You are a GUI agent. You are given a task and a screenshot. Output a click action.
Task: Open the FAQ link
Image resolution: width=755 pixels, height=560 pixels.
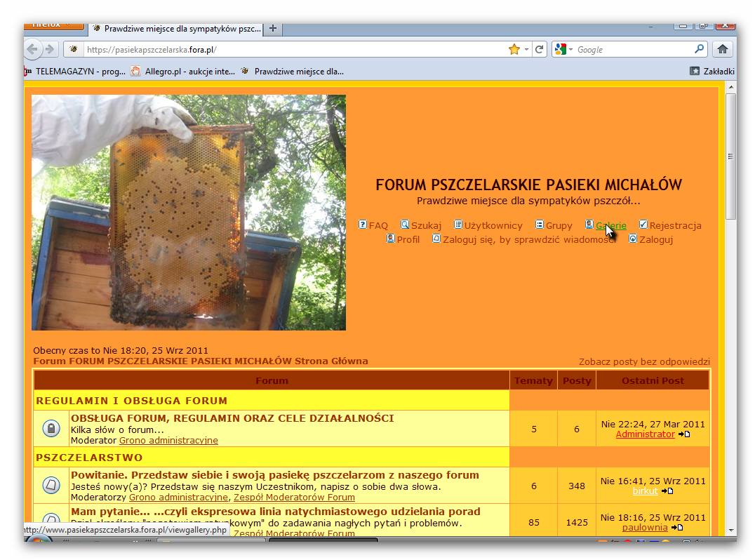tap(378, 225)
